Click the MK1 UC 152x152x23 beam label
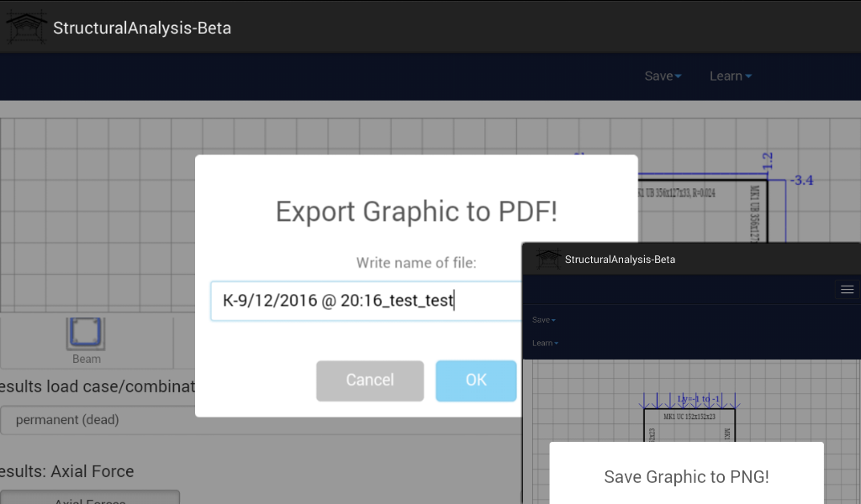 tap(689, 417)
